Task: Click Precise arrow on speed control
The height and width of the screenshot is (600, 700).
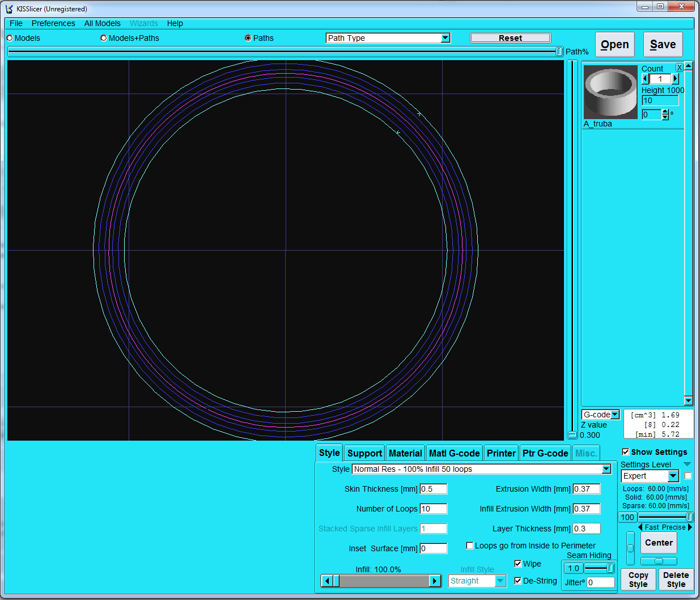Action: [x=690, y=527]
